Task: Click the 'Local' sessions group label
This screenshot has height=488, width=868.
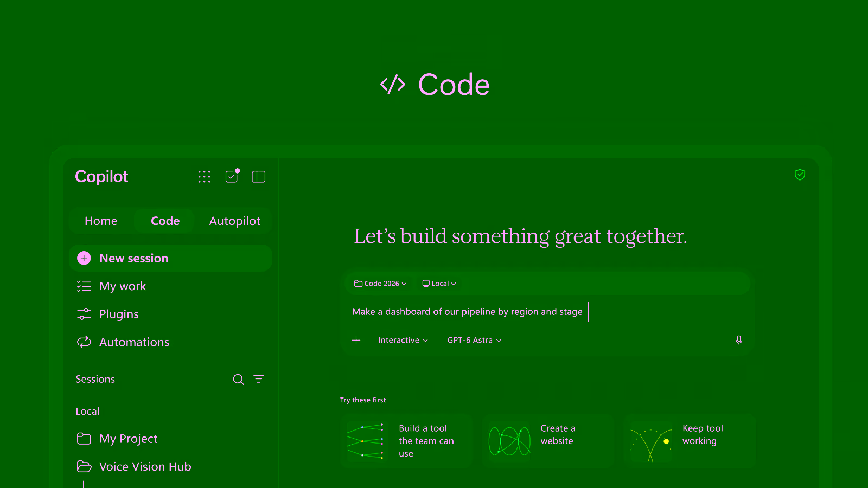Action: click(x=87, y=412)
